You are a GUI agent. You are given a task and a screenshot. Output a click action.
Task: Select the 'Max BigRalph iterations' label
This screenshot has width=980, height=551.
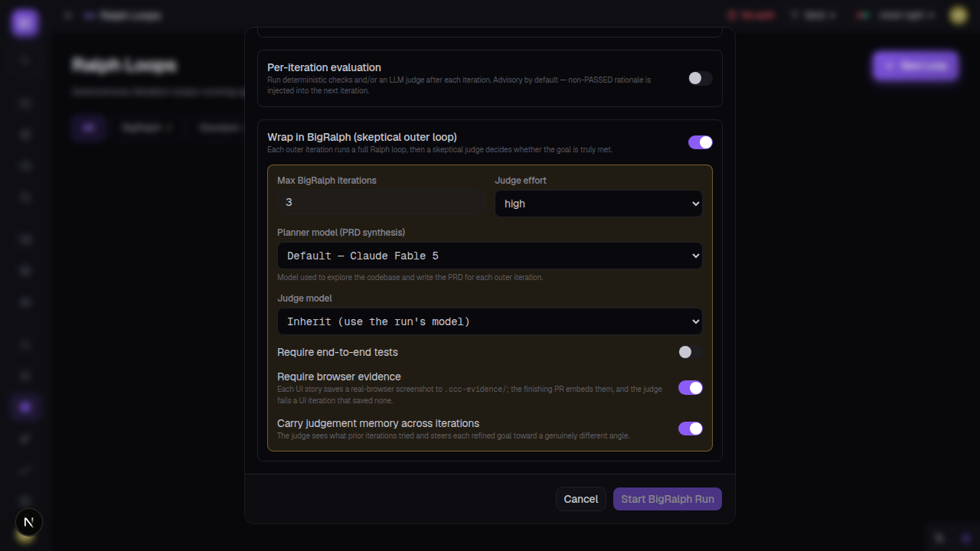327,180
